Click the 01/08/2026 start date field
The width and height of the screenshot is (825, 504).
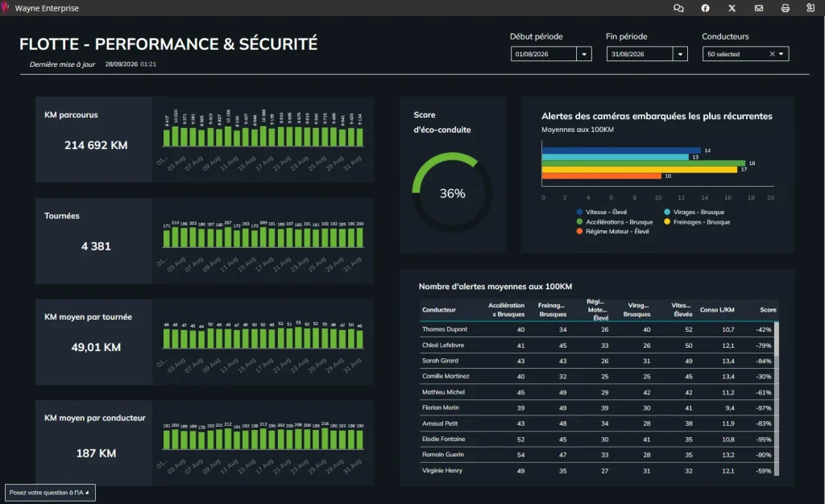click(544, 54)
